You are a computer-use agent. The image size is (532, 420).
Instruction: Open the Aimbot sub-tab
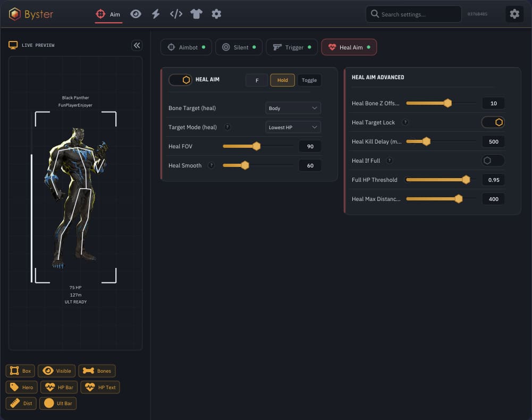[x=186, y=47]
